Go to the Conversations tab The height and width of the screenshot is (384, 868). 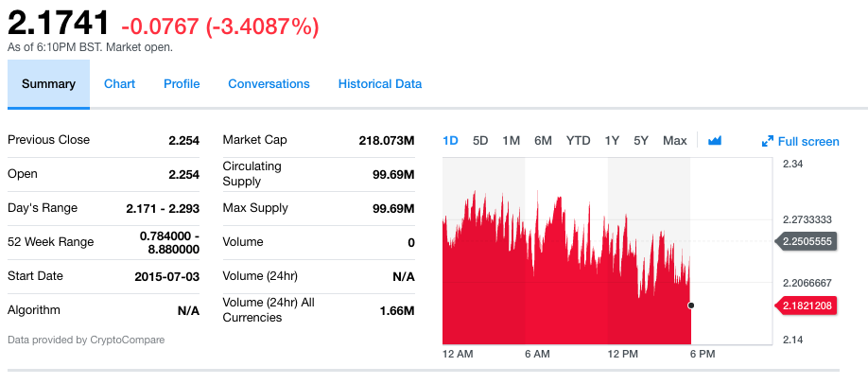[x=269, y=84]
